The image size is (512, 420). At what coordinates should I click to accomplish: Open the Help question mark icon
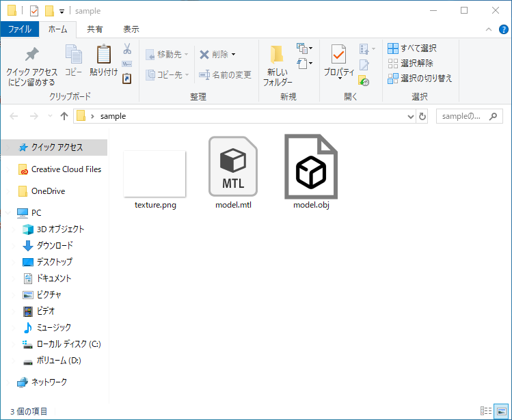coord(504,29)
